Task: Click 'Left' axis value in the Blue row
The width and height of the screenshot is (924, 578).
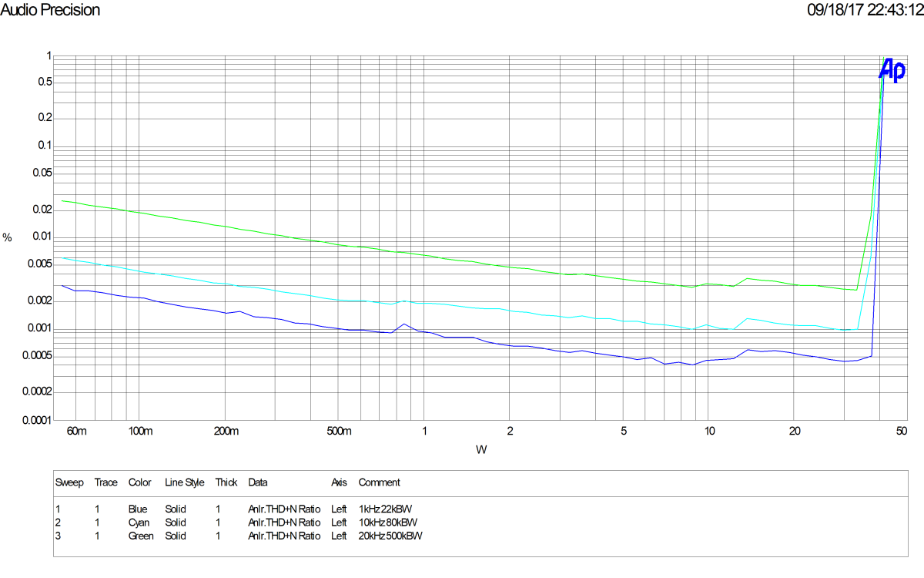Action: (x=339, y=509)
